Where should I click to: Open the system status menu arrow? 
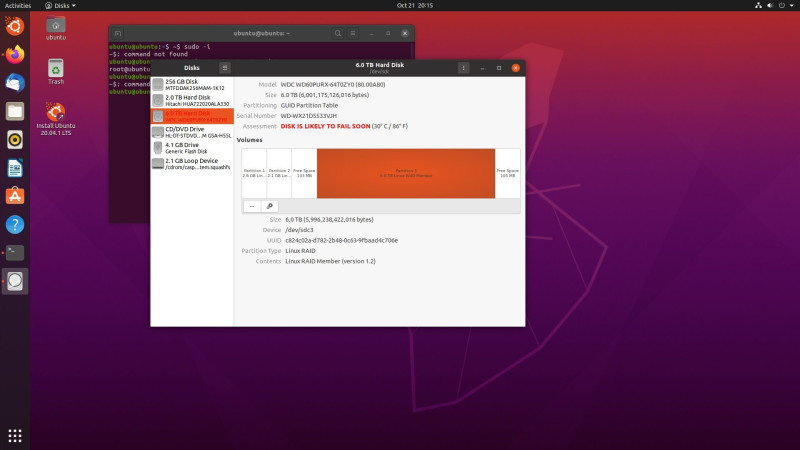click(x=792, y=5)
